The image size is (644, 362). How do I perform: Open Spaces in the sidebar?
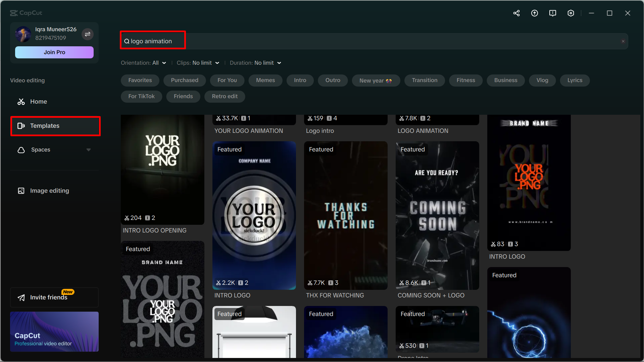coord(55,150)
